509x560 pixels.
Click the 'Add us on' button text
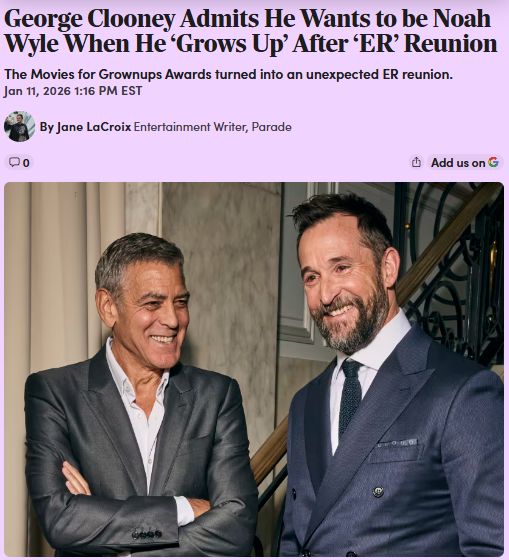(458, 163)
